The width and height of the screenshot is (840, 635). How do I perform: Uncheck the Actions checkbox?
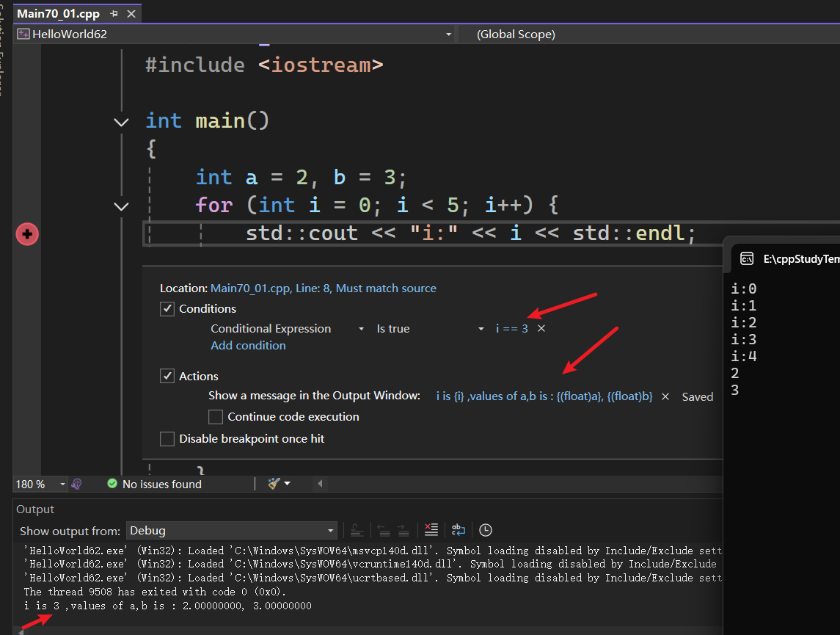pyautogui.click(x=167, y=376)
